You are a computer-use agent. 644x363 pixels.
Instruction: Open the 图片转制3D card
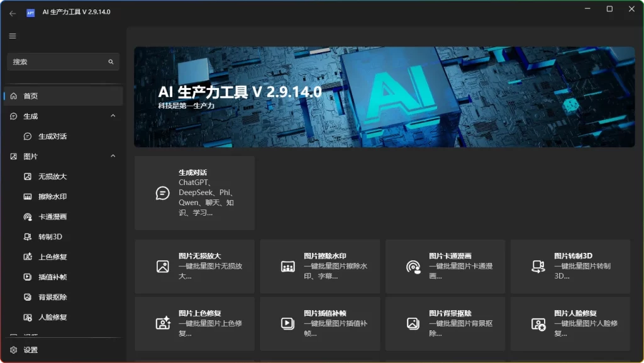click(x=570, y=267)
